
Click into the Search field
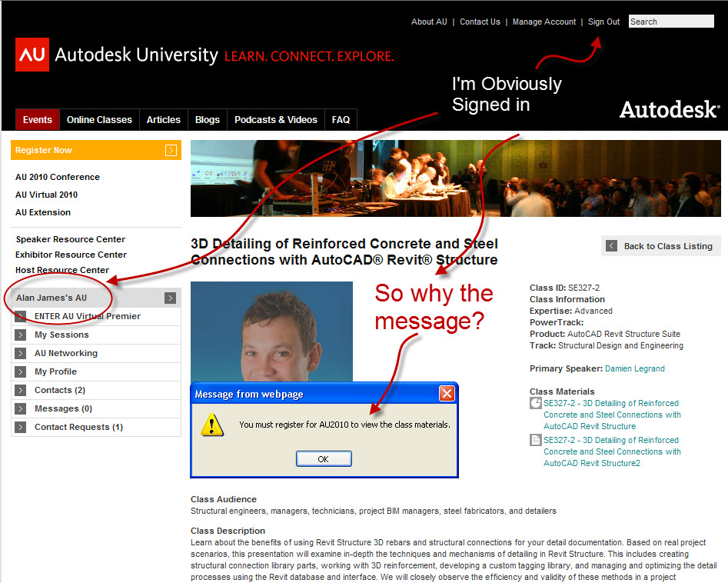point(671,22)
